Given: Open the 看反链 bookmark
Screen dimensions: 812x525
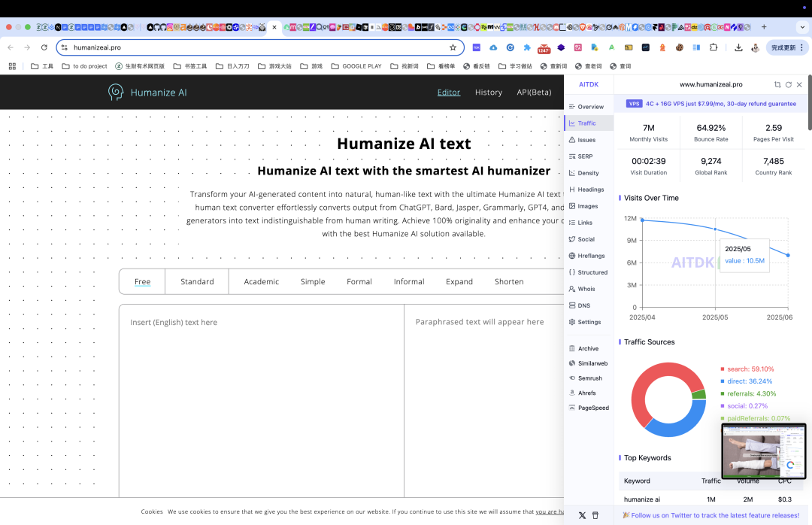Looking at the screenshot, I should (x=477, y=66).
